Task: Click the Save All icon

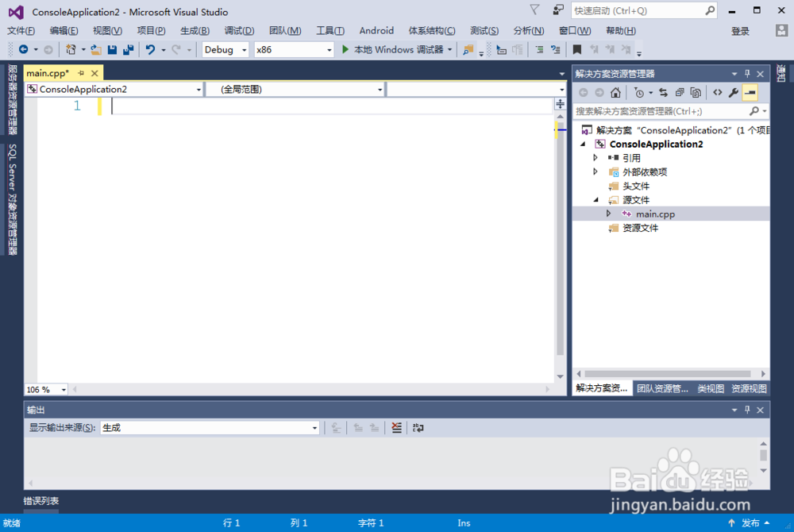Action: (128, 49)
